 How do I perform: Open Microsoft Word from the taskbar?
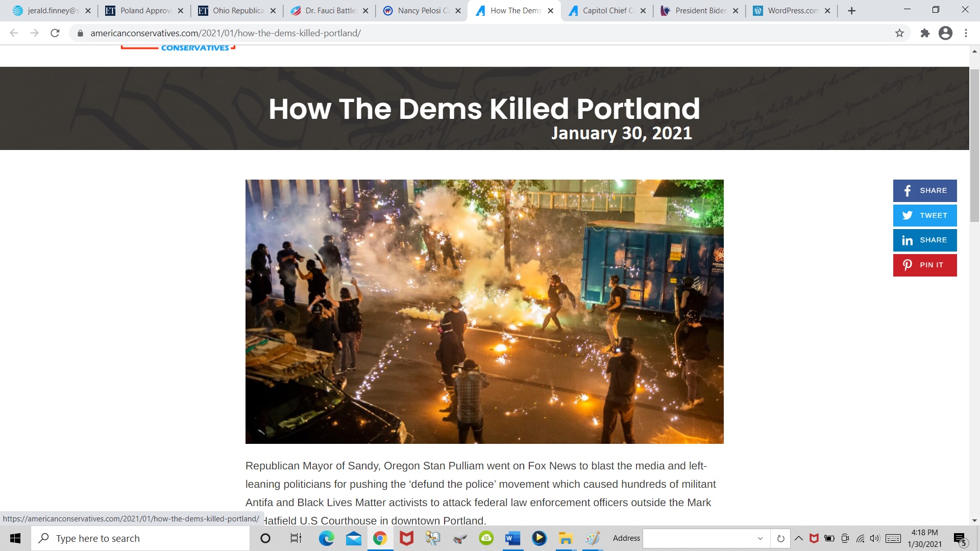click(x=512, y=538)
